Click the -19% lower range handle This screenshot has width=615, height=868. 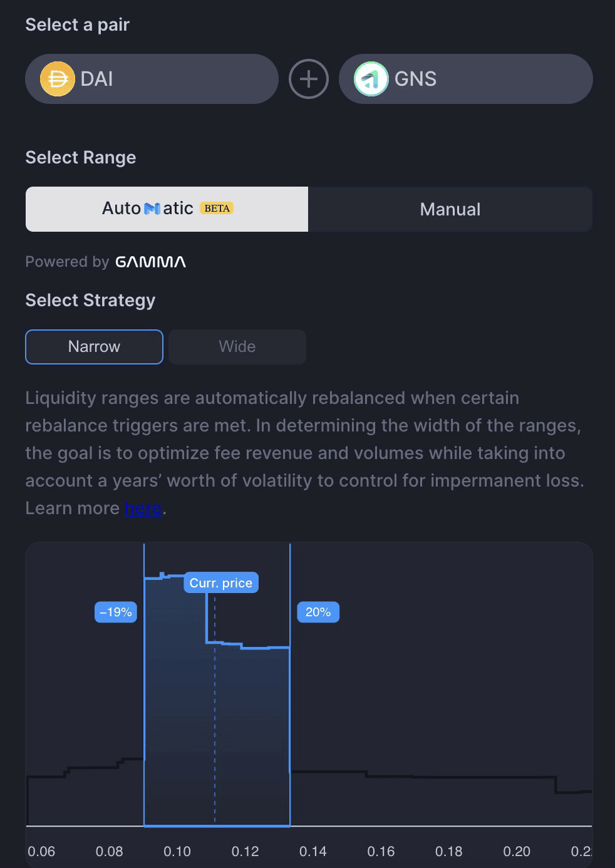coord(116,612)
